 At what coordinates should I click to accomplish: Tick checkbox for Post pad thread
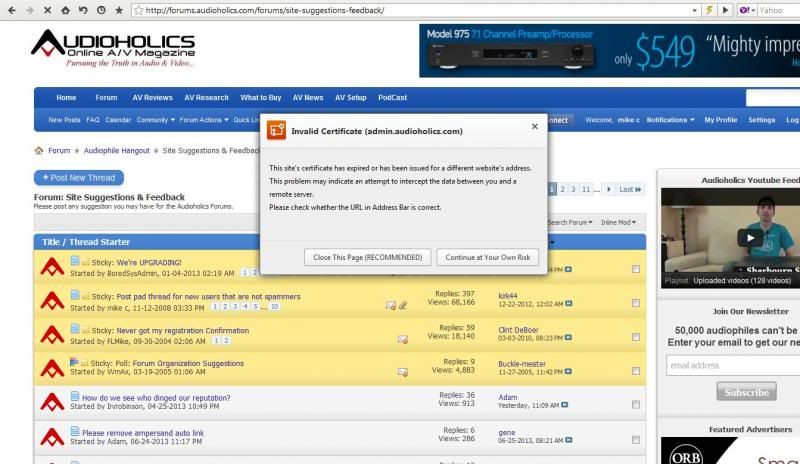pos(636,303)
